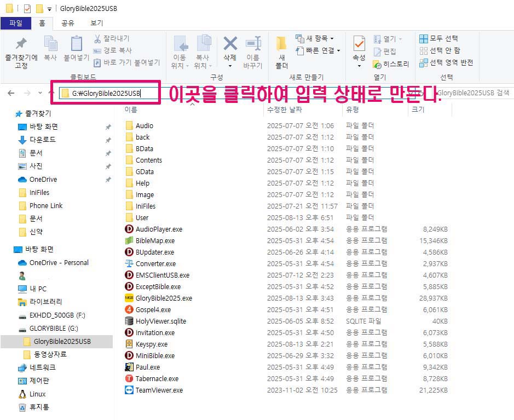Select GLORYBIBLE (G:) drive
Image resolution: width=514 pixels, height=420 pixels.
point(54,329)
